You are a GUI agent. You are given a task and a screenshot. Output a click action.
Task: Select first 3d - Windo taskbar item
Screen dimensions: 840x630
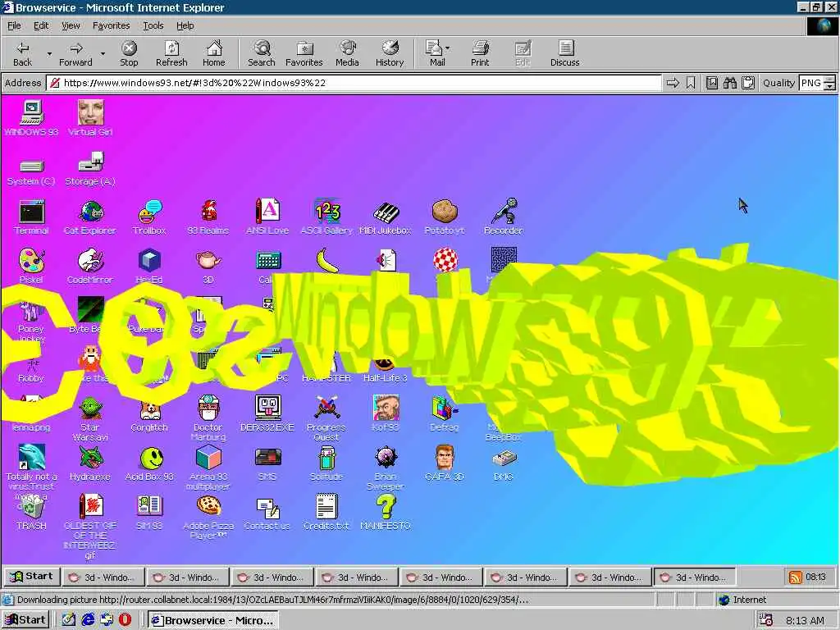click(x=103, y=577)
